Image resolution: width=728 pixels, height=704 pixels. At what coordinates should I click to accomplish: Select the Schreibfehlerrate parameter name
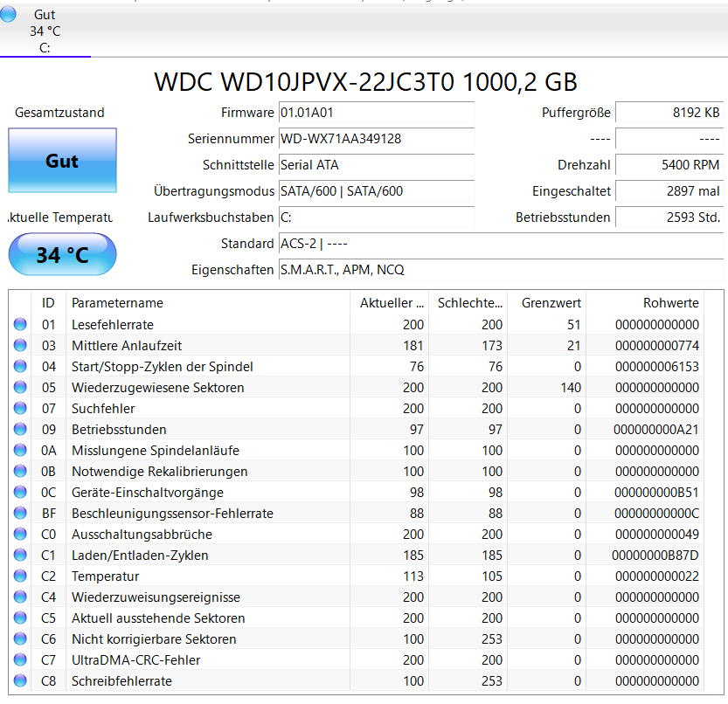point(121,680)
